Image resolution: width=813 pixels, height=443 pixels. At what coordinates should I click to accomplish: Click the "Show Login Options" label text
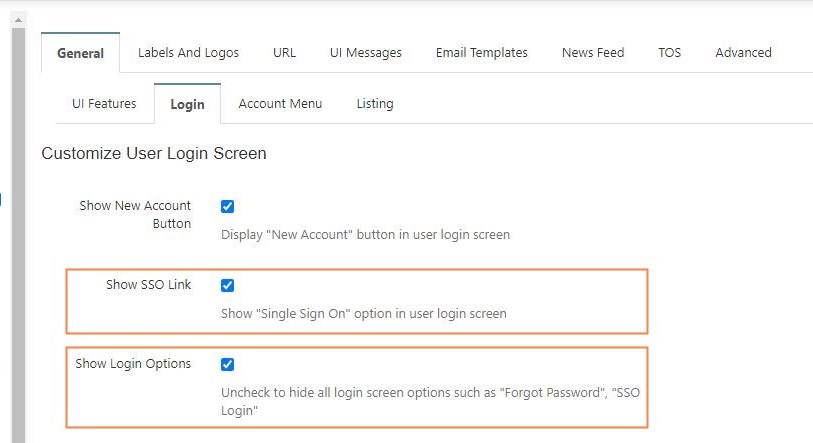tap(133, 364)
